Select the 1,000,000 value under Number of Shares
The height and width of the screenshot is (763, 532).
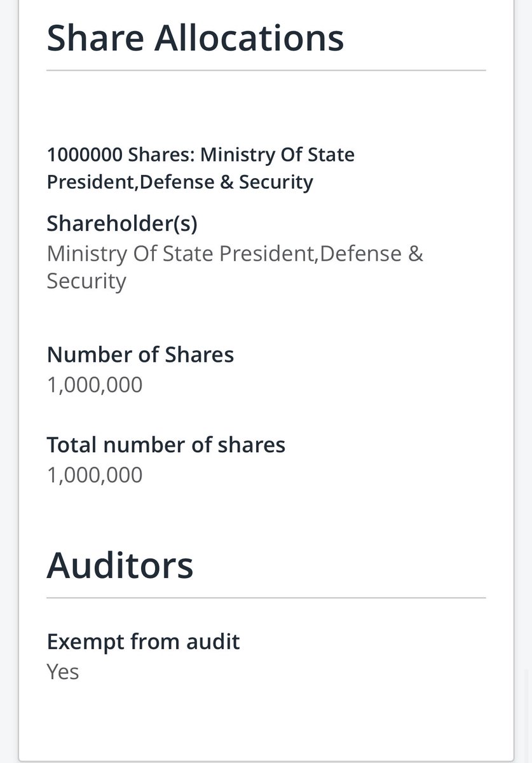(x=95, y=385)
